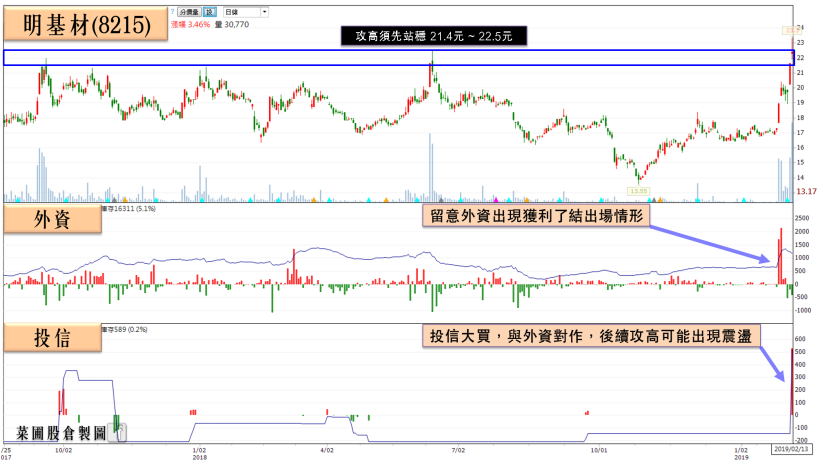
Task: Click the 1/02 2019 date axis label
Action: (741, 453)
